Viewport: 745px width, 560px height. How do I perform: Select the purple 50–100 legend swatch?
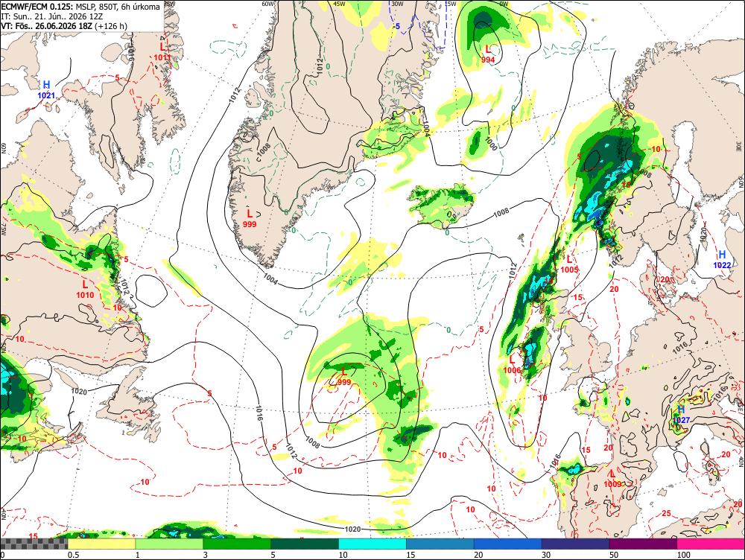point(644,544)
